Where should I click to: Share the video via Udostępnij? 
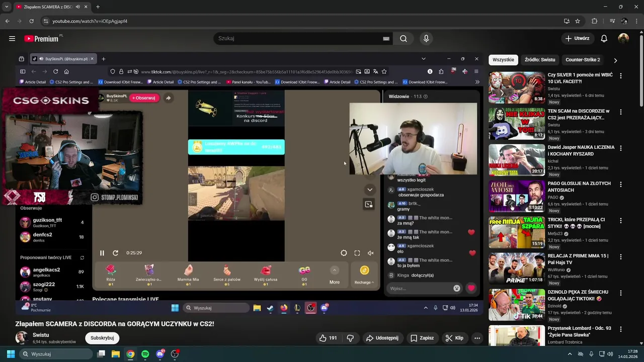(x=382, y=338)
